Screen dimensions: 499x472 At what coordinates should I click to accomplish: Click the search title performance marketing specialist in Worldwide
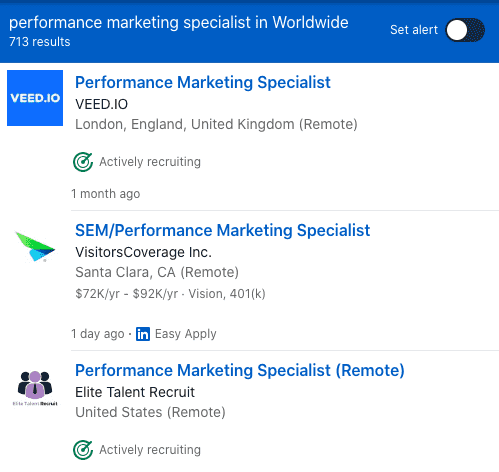click(x=179, y=23)
